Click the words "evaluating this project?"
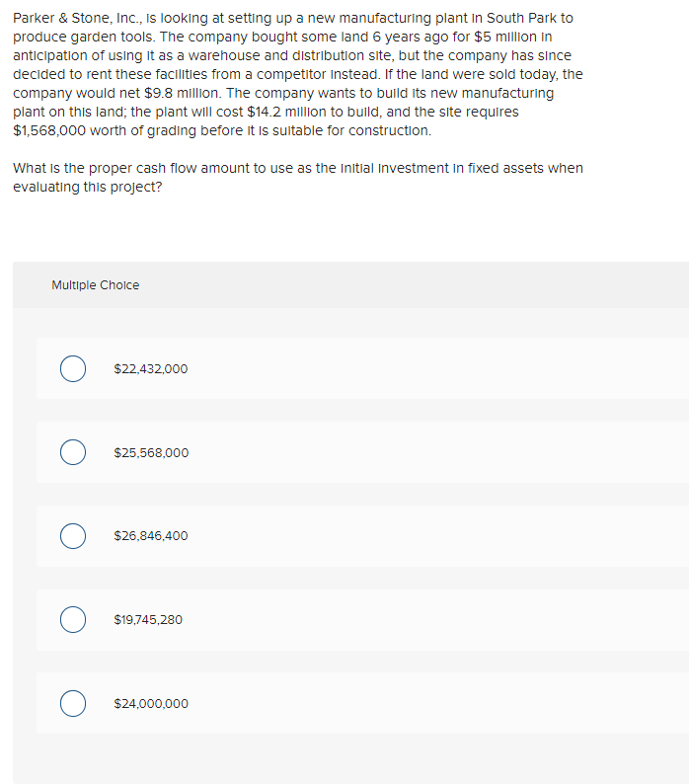Image resolution: width=689 pixels, height=784 pixels. 88,187
